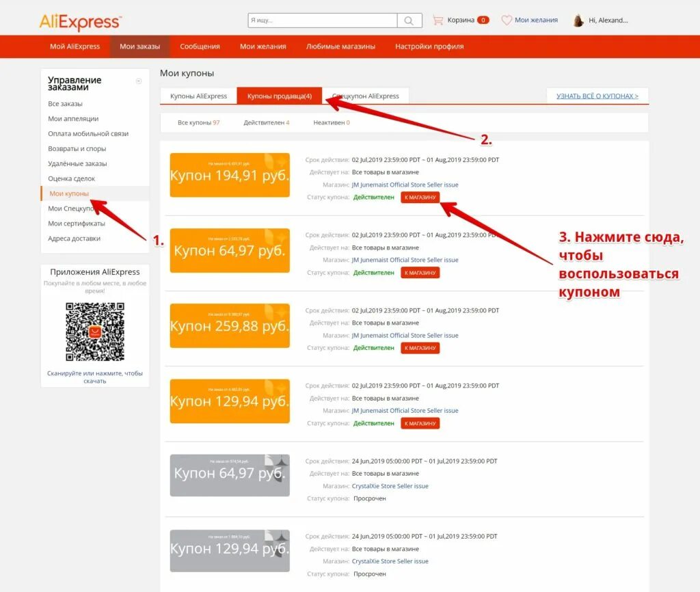
Task: Open Сообщения in navigation bar
Action: [x=200, y=46]
